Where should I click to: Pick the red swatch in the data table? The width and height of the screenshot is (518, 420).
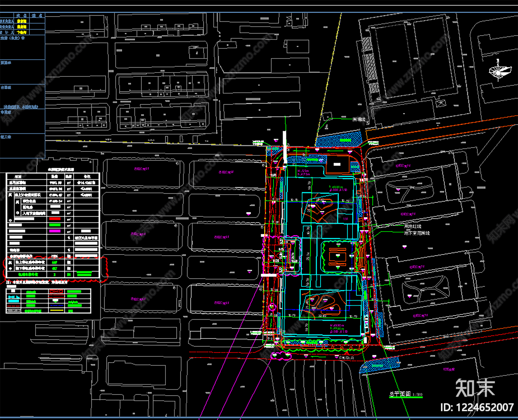coord(55,219)
